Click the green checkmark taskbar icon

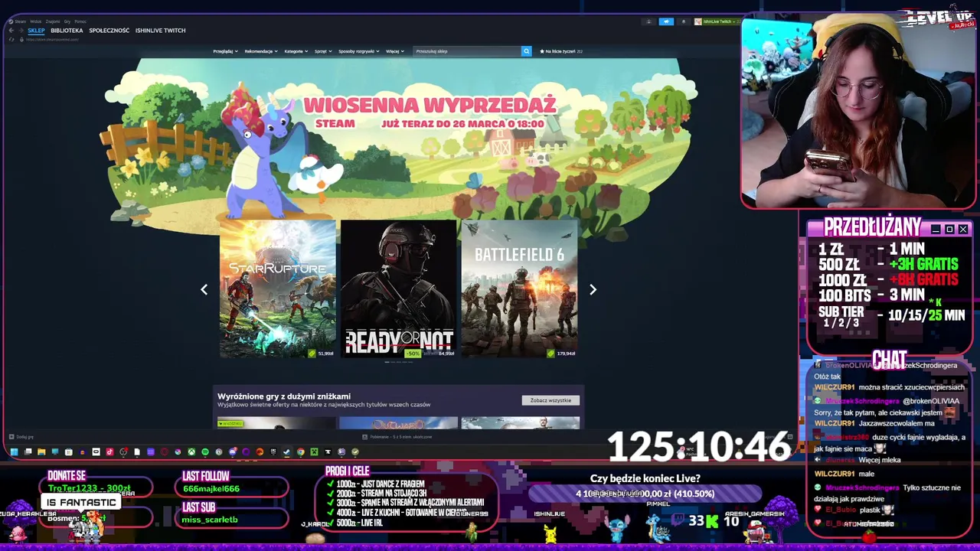355,452
